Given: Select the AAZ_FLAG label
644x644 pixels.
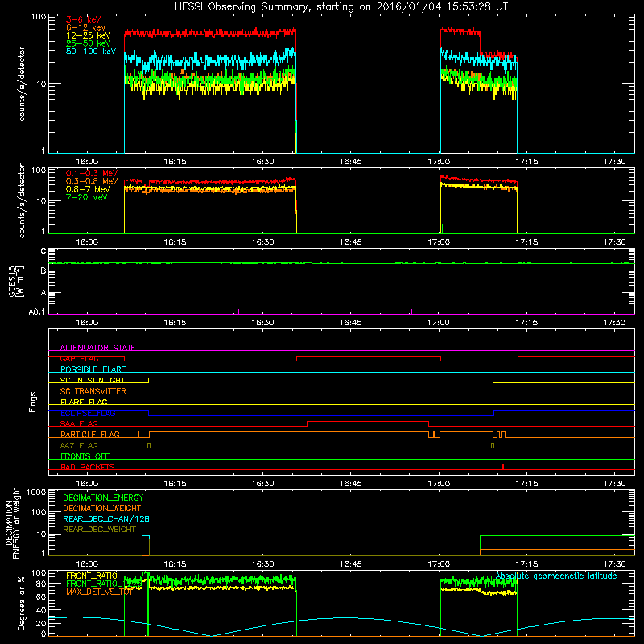Looking at the screenshot, I should pyautogui.click(x=79, y=445).
